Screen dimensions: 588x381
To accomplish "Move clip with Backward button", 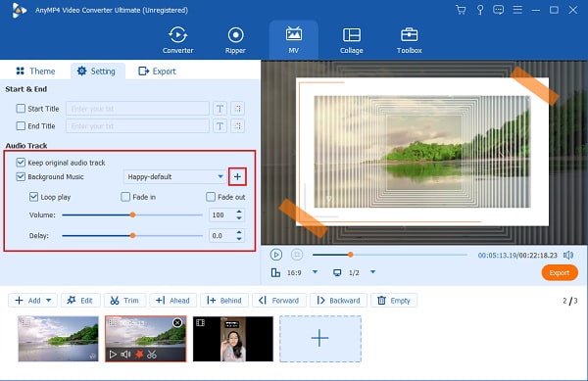I will [338, 301].
